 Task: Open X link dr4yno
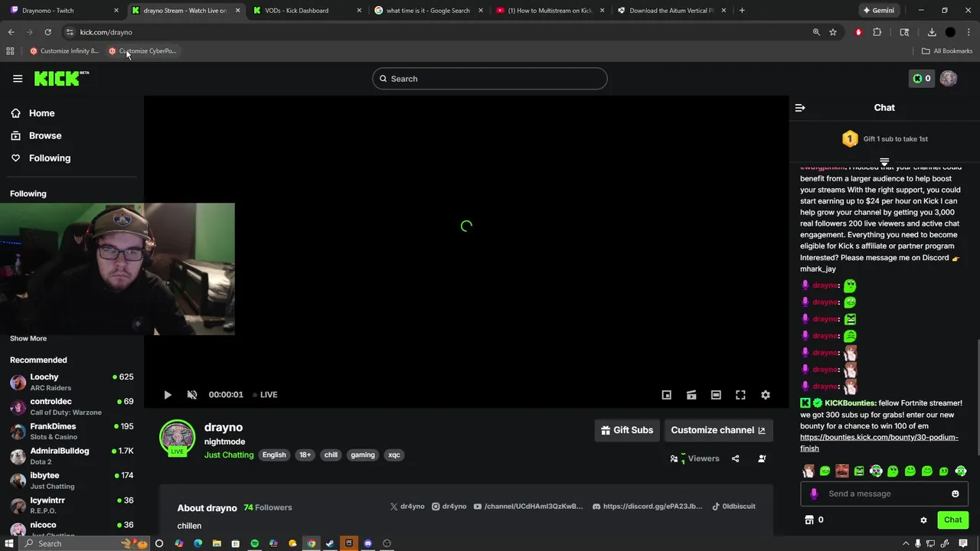click(x=407, y=507)
